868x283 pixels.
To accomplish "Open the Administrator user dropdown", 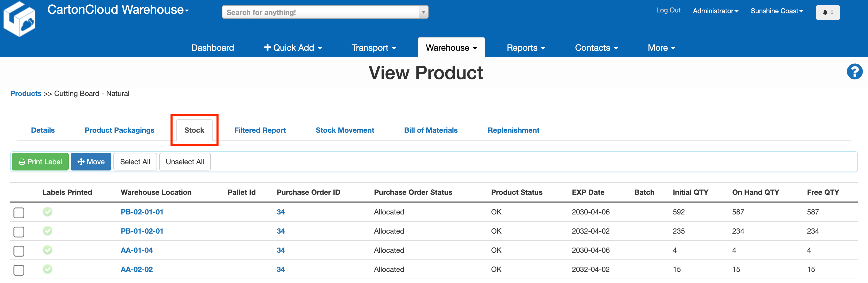I will [x=715, y=11].
